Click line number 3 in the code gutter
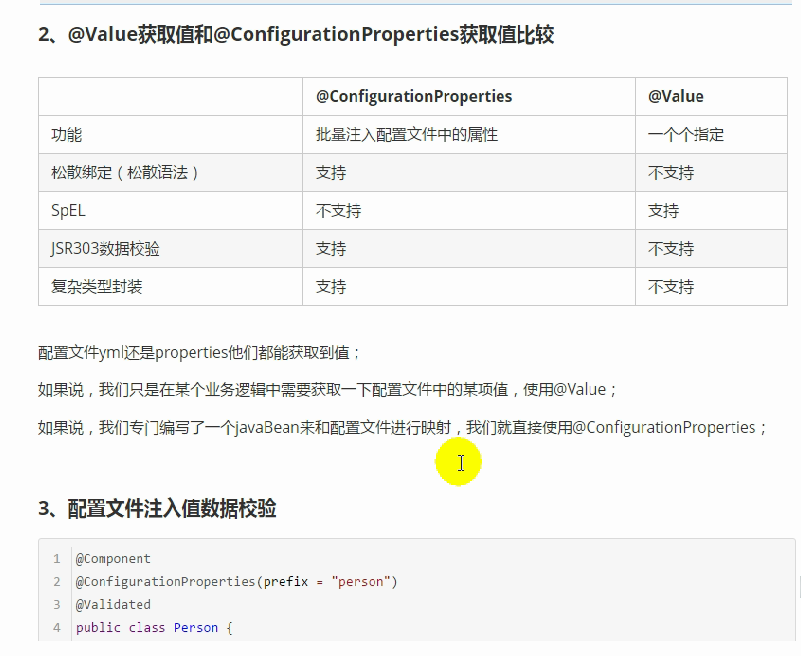The height and width of the screenshot is (656, 801). pyautogui.click(x=57, y=605)
